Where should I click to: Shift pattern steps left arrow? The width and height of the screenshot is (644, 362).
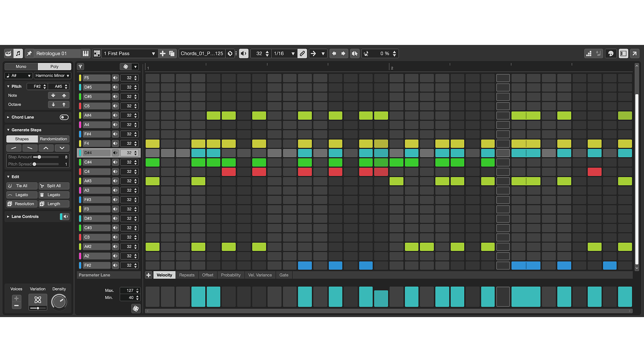(334, 54)
